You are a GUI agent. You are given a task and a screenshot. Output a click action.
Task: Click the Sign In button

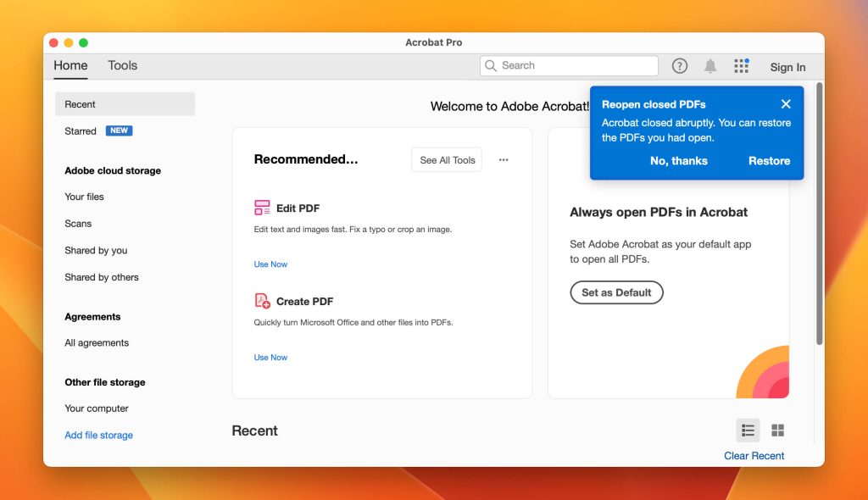[x=787, y=67]
